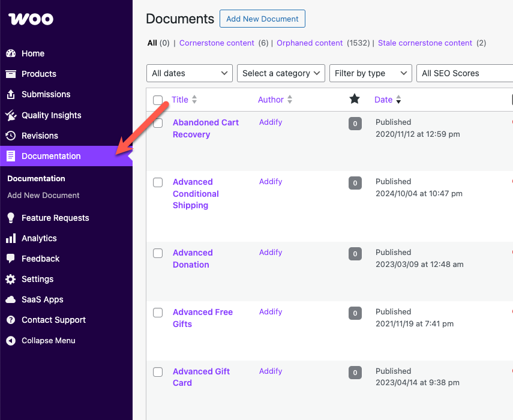Click the Add New Document button
The width and height of the screenshot is (513, 420).
click(x=262, y=19)
